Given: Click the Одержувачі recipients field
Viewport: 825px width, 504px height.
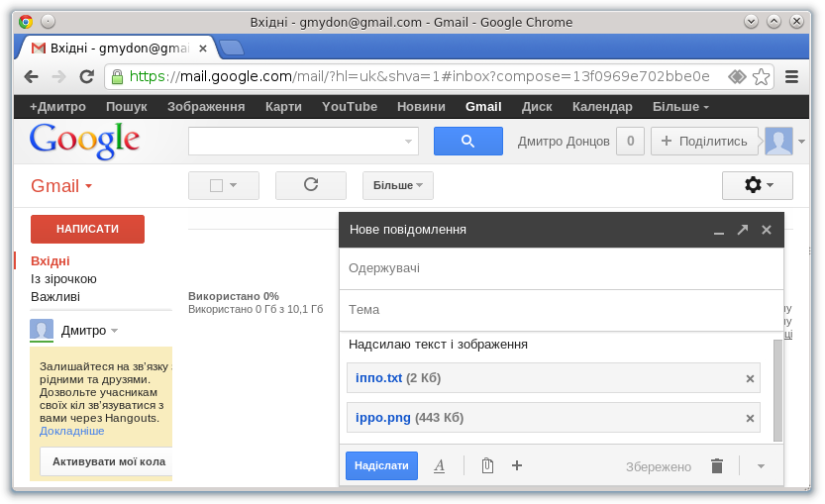Looking at the screenshot, I should pos(562,268).
